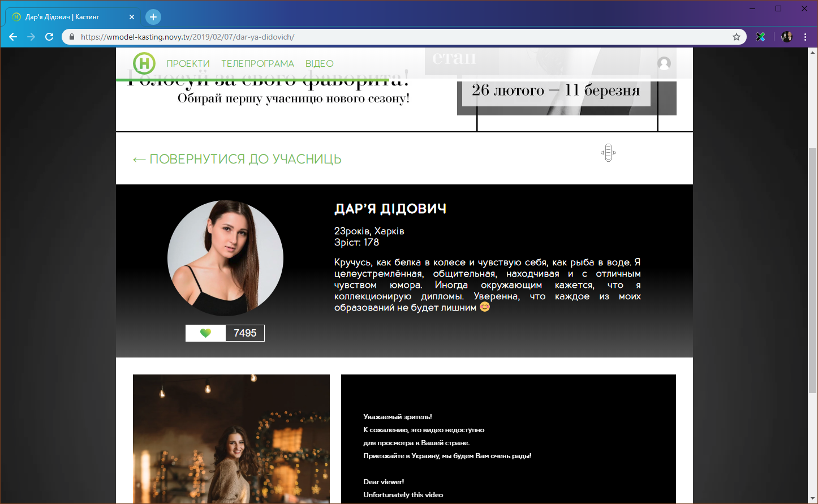This screenshot has width=818, height=504.
Task: Go back using browser back arrow
Action: coord(13,37)
